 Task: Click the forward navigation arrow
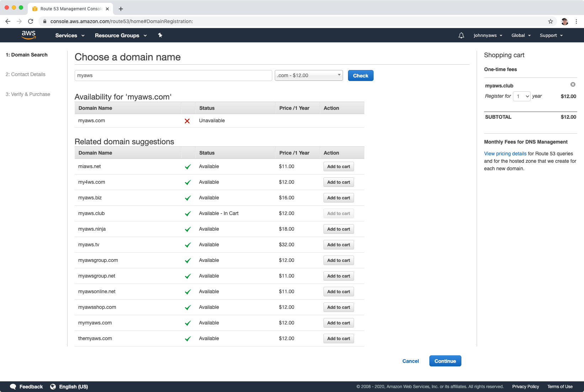pos(19,21)
